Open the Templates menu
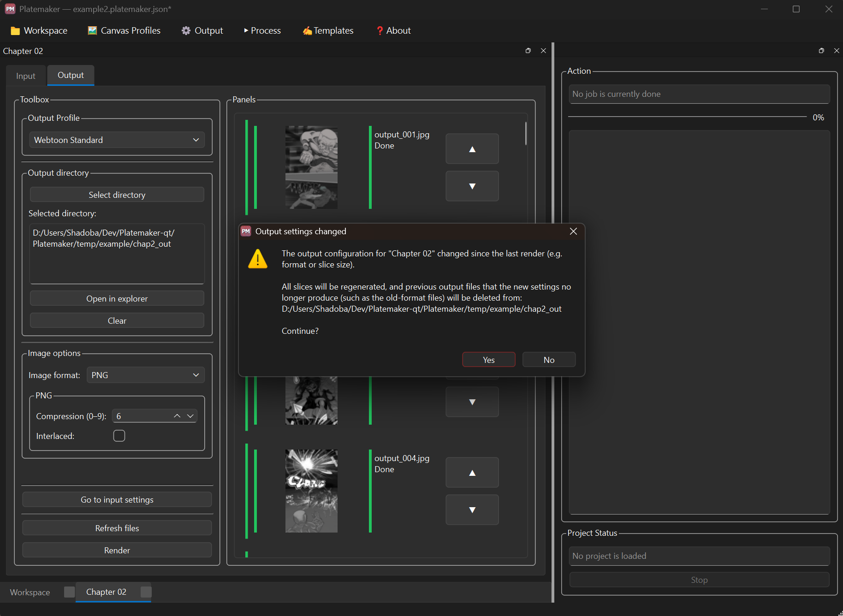Screen dimensions: 843x616 point(328,30)
